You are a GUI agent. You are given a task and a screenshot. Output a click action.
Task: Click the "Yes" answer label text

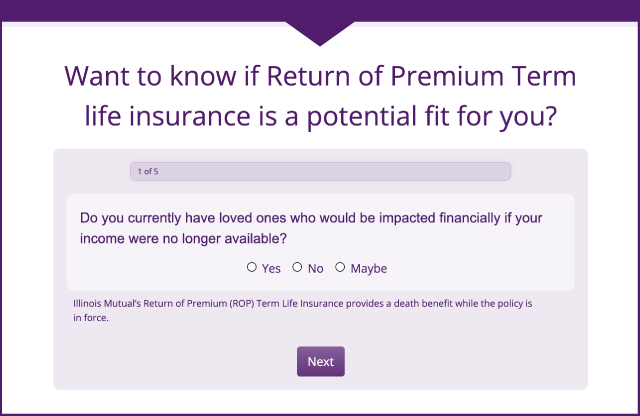[x=271, y=269]
